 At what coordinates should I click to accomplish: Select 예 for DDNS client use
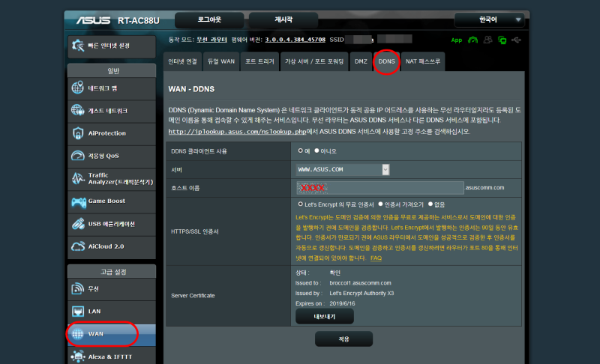click(x=301, y=151)
